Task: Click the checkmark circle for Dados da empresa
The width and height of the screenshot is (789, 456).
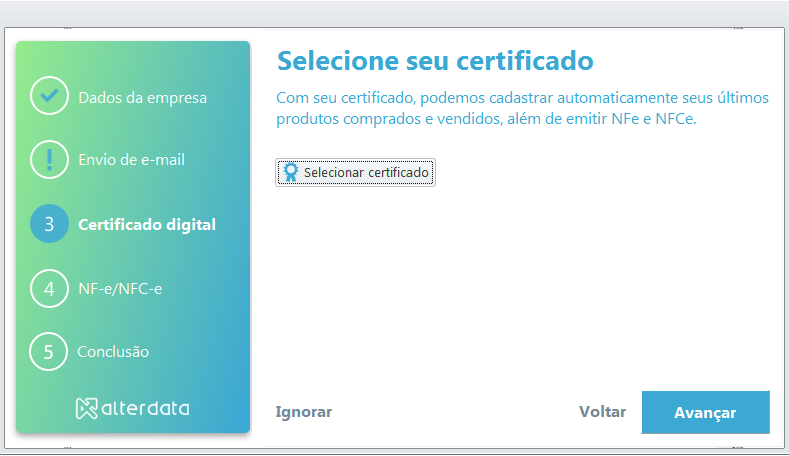Action: point(49,96)
